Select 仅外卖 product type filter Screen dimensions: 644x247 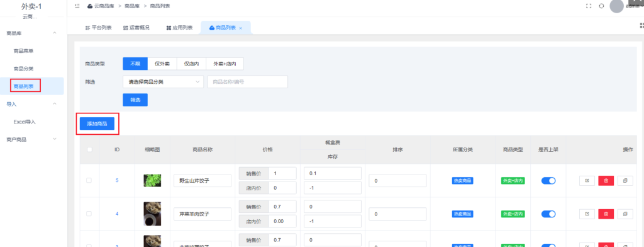pyautogui.click(x=162, y=64)
